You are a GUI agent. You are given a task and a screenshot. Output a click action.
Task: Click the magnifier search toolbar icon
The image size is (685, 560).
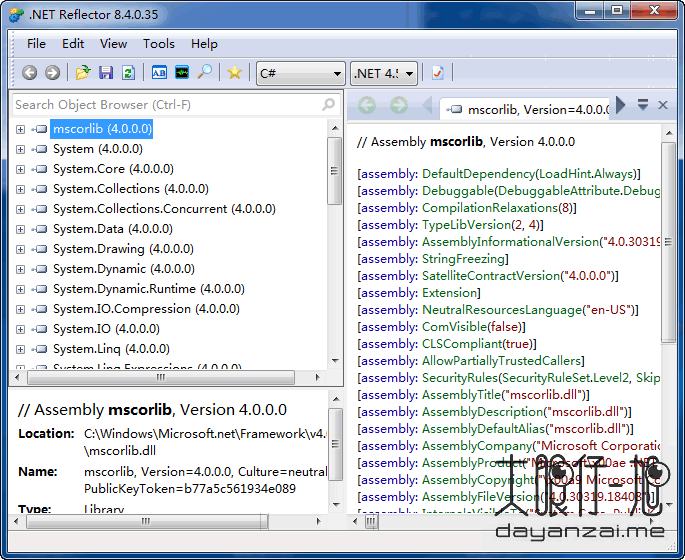204,73
